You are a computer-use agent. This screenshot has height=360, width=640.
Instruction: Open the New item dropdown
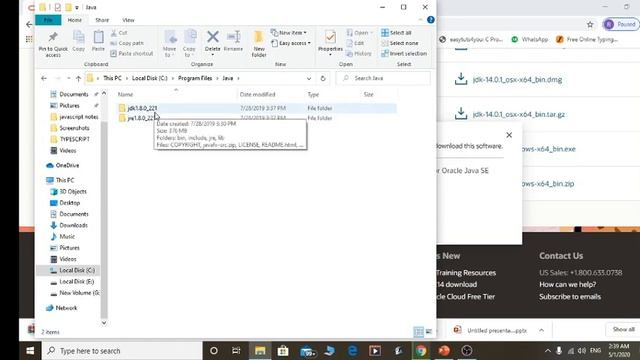[x=289, y=33]
